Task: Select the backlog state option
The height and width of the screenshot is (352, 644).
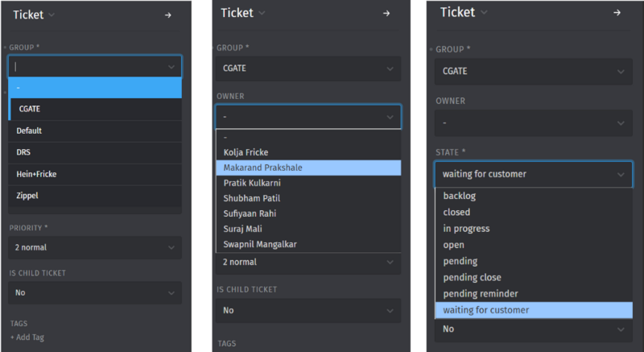Action: click(x=458, y=197)
